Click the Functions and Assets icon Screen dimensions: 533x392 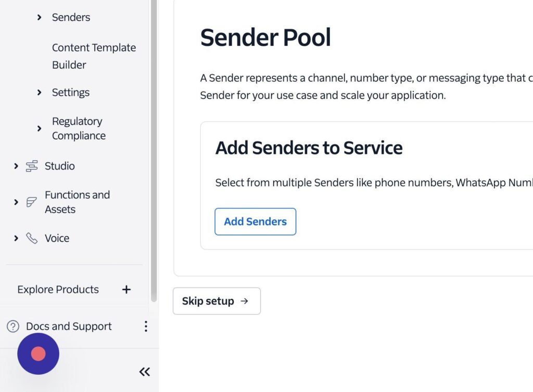click(x=32, y=202)
